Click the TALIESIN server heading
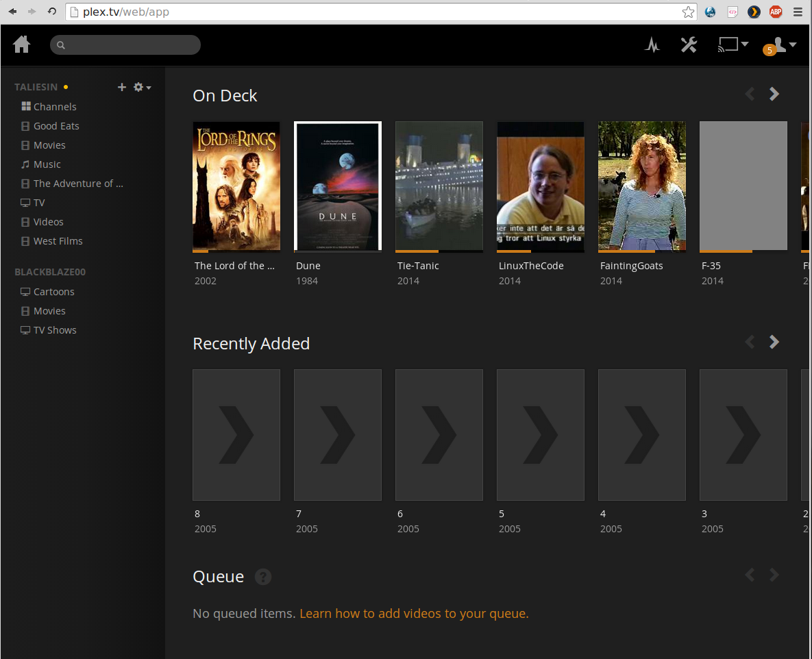Image resolution: width=812 pixels, height=659 pixels. point(36,87)
